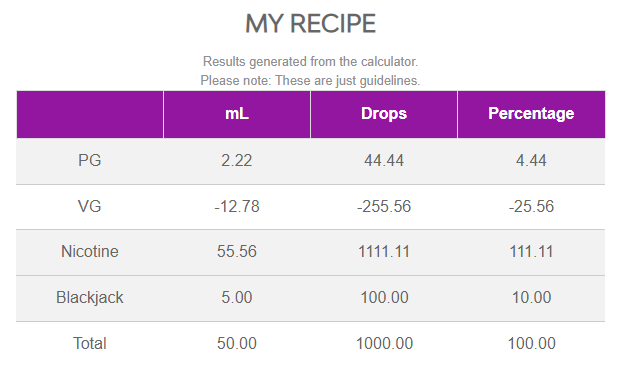Viewport: 624px width, 375px height.
Task: Select the Blackjack drops value 100.00
Action: [384, 297]
